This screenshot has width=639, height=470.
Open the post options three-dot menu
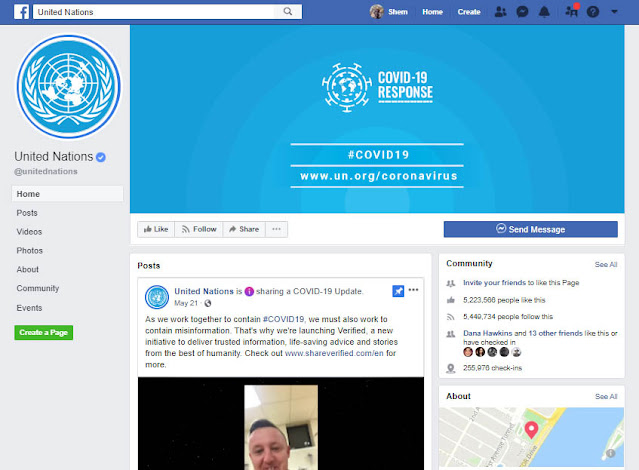413,290
